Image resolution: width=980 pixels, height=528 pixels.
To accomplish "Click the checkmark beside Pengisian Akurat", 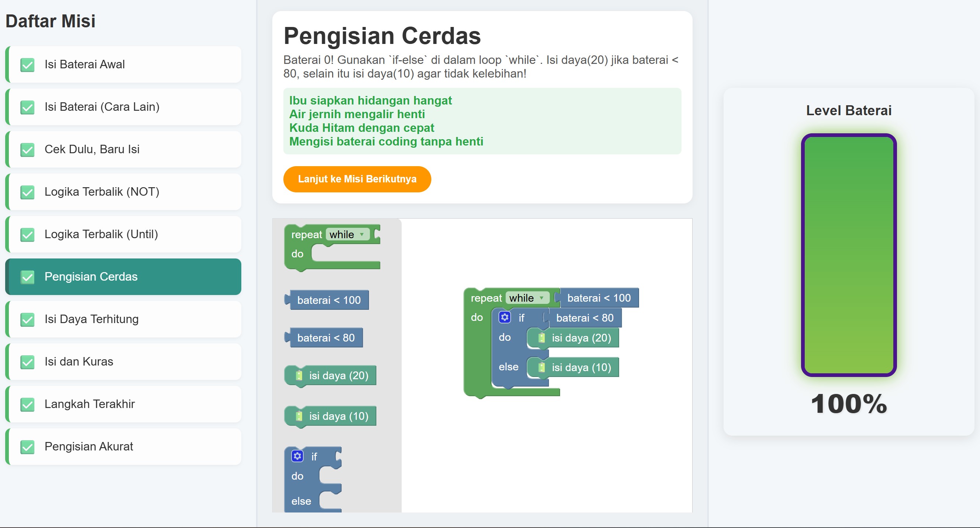I will tap(27, 446).
